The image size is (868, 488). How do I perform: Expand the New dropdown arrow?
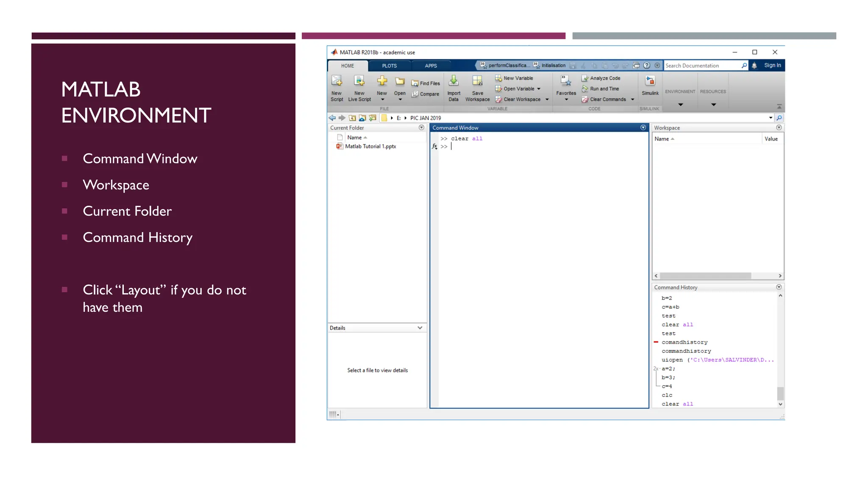coord(382,100)
